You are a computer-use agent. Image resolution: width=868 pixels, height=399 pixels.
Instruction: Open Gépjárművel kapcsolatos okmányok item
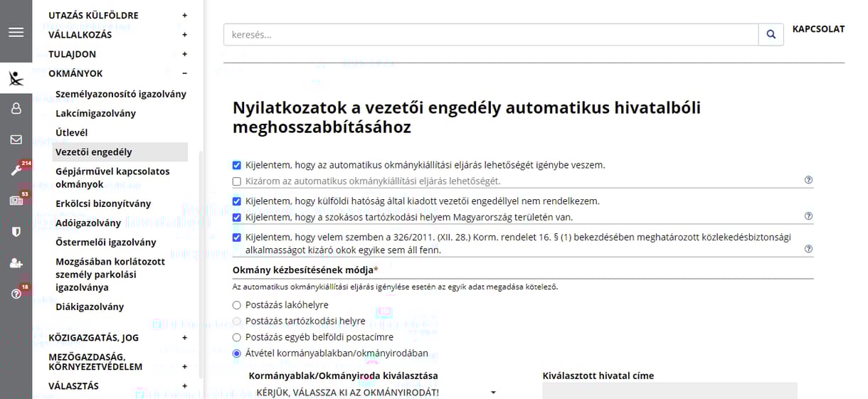(112, 178)
